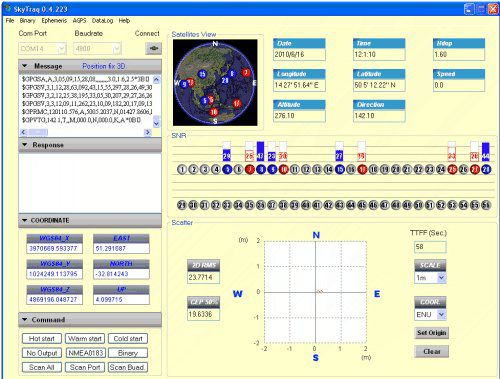
Task: Click satellite number 1 circle in SNR row
Action: (182, 169)
